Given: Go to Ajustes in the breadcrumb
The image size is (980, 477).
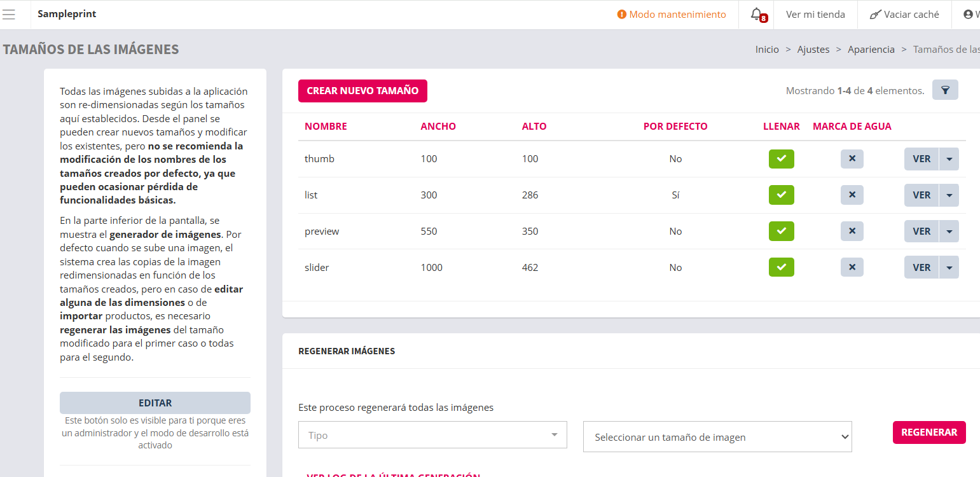Looking at the screenshot, I should pos(813,50).
